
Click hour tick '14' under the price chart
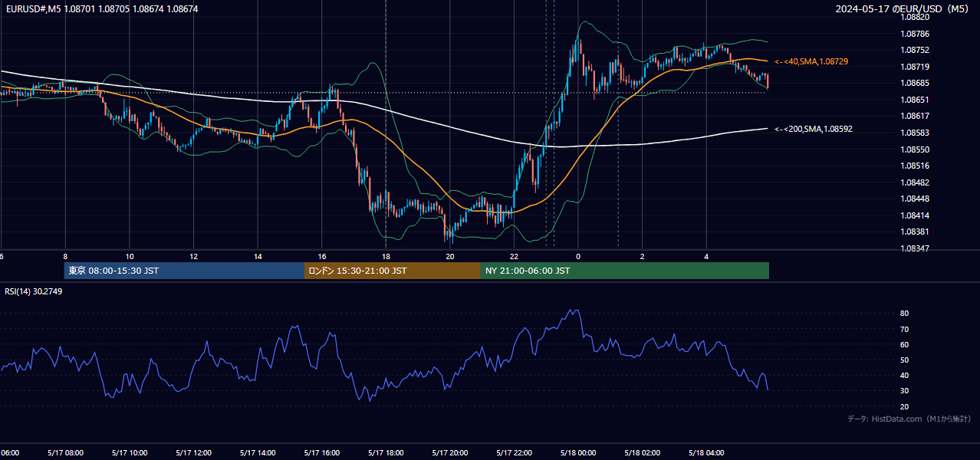(258, 257)
